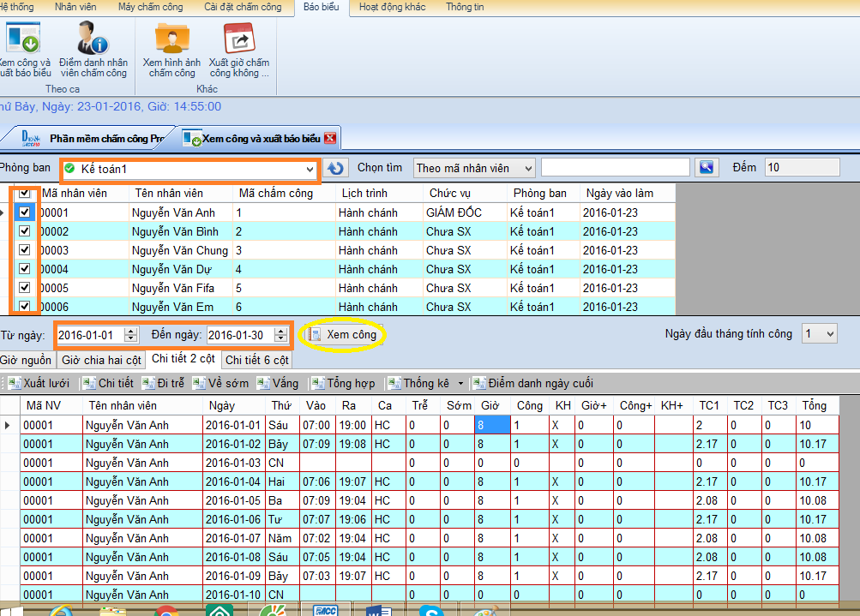This screenshot has height=616, width=860.
Task: Expand the arrow next to Thống kê
Action: 460,384
